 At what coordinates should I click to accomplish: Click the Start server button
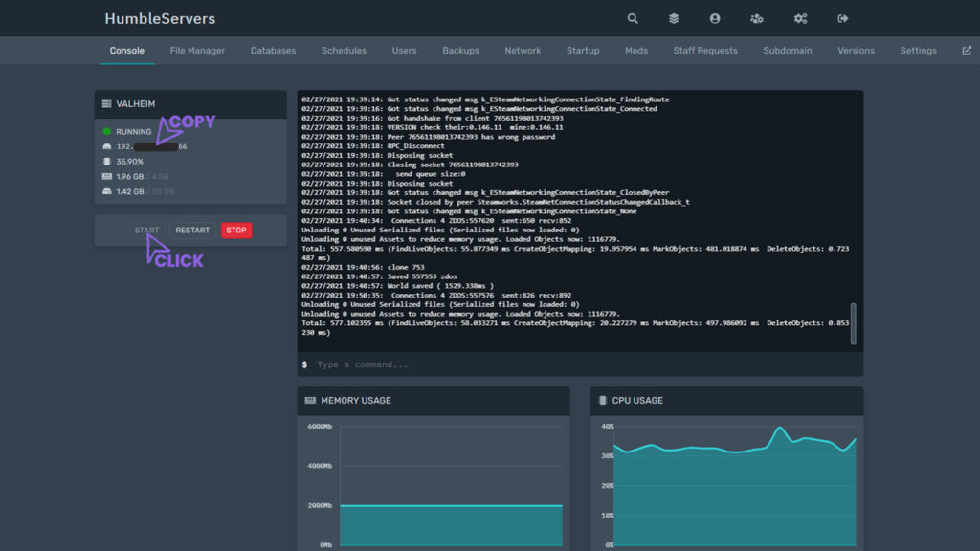(x=146, y=231)
